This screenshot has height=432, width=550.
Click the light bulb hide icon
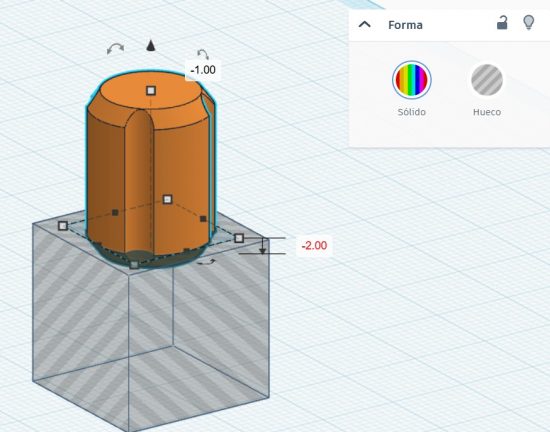(529, 23)
